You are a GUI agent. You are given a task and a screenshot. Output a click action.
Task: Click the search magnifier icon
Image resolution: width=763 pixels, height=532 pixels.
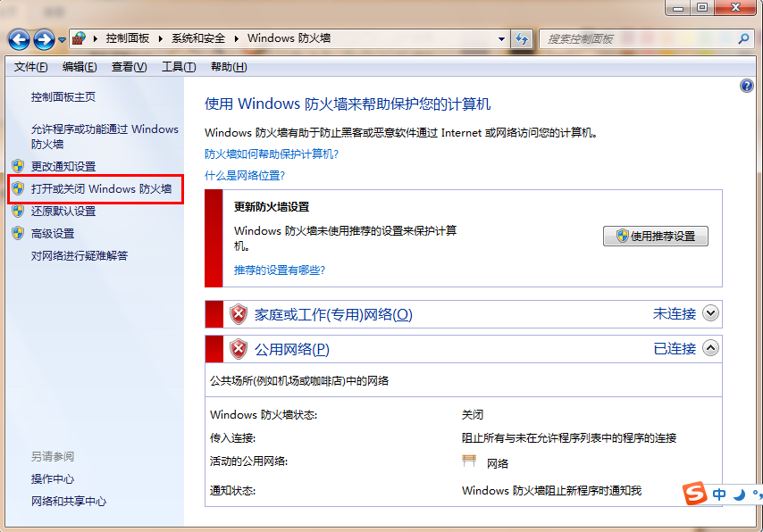[x=742, y=39]
